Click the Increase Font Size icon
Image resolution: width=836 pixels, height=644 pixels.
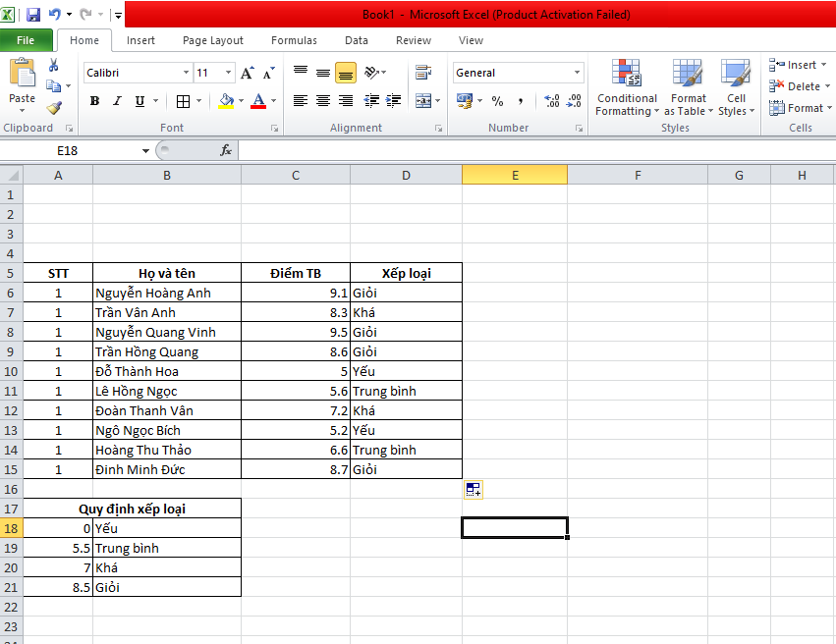tap(247, 73)
